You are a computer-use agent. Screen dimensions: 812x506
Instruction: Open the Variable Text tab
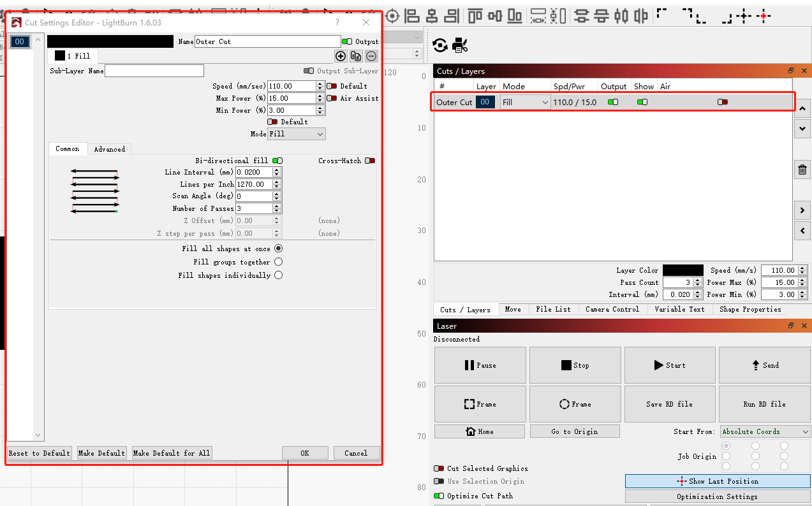point(680,309)
